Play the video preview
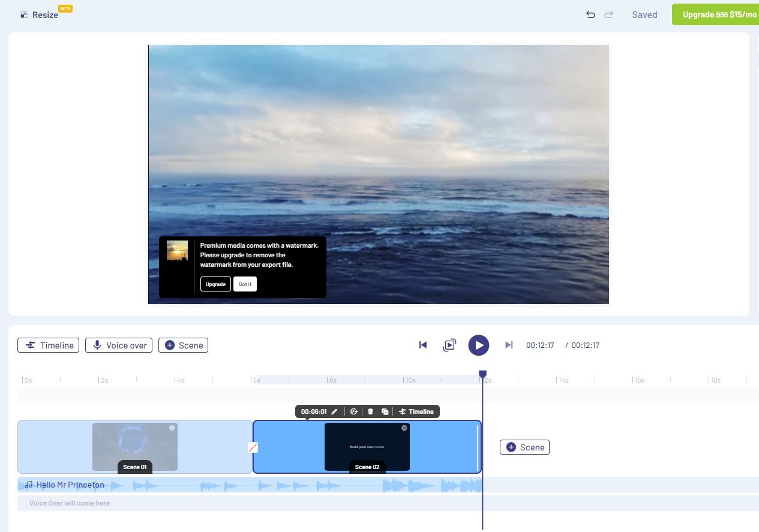The width and height of the screenshot is (759, 532). coord(478,345)
